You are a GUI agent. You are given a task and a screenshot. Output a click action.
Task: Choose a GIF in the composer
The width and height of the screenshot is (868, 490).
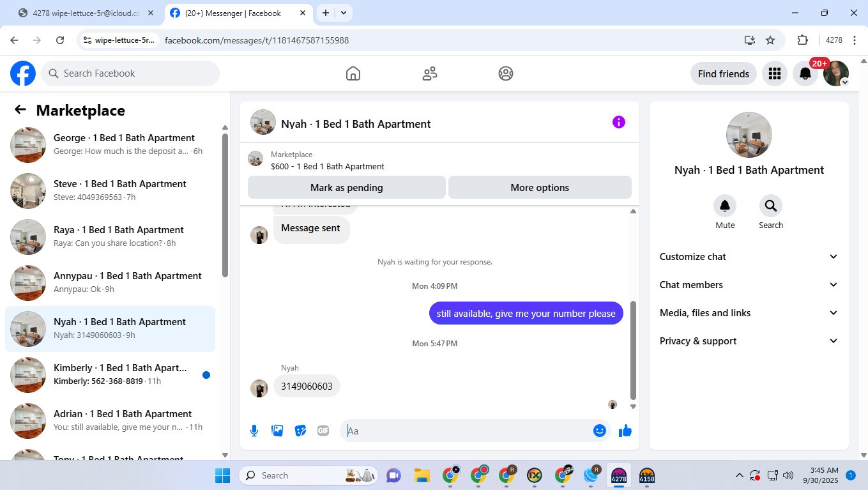click(323, 431)
